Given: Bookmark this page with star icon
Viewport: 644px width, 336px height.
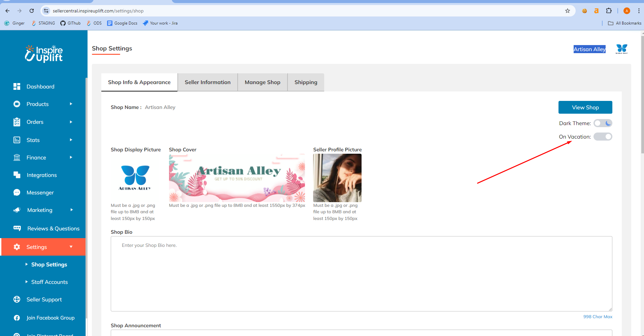Looking at the screenshot, I should (568, 11).
